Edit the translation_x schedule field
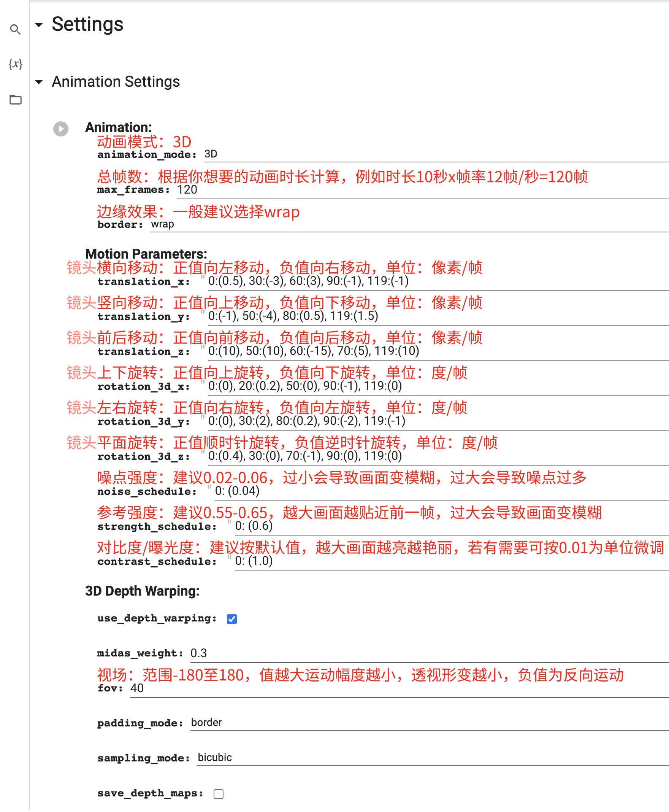Viewport: 669px width, 812px height. tap(438, 281)
